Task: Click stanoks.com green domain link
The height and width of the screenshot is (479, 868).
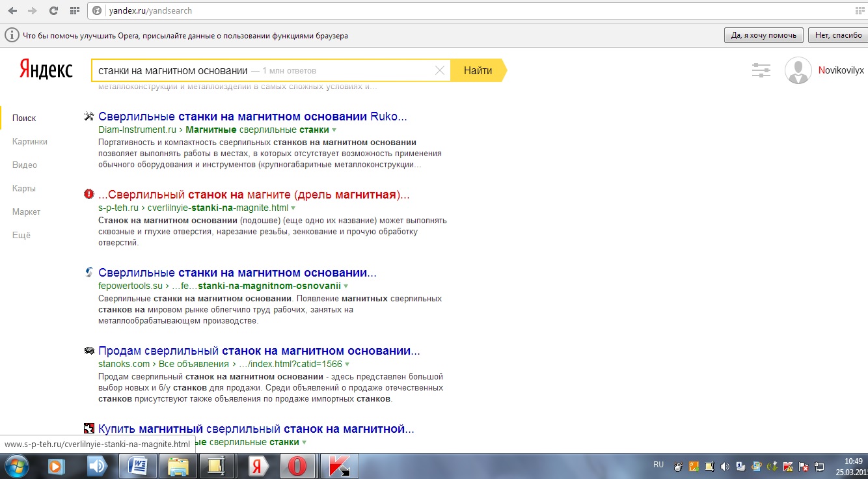Action: (x=124, y=364)
